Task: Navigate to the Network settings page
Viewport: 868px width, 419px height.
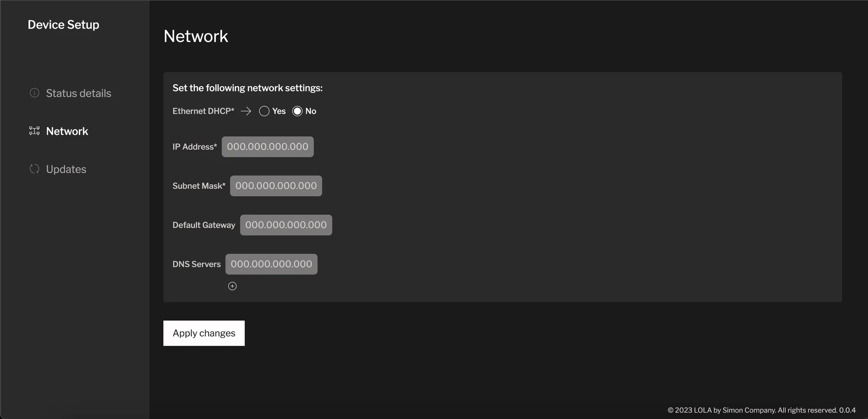Action: 67,131
